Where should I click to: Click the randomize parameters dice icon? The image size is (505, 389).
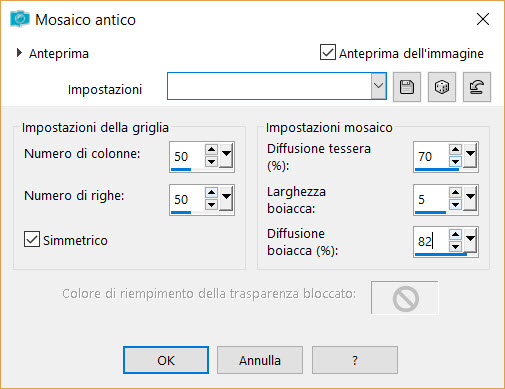[442, 87]
